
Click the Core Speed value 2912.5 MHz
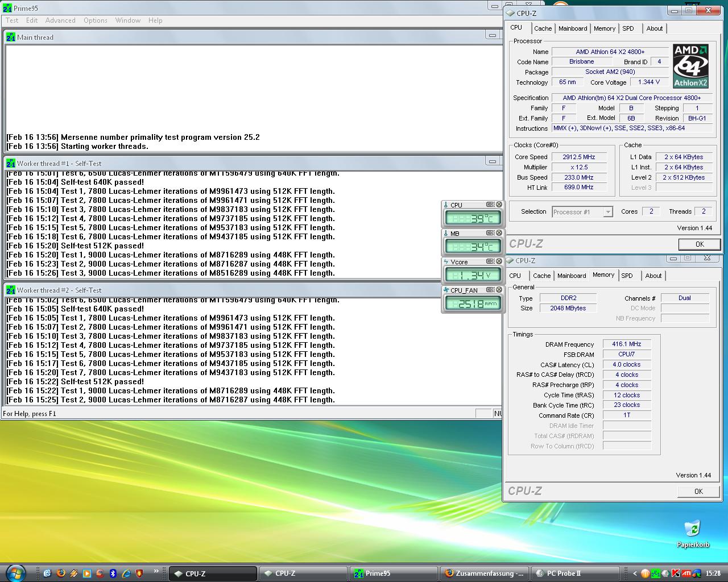[x=579, y=157]
